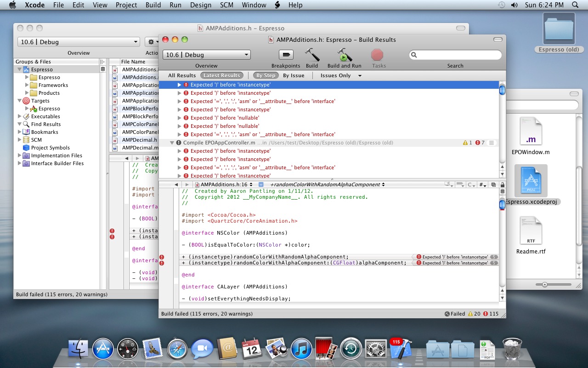Image resolution: width=588 pixels, height=368 pixels.
Task: Click the EPOWindow.m file icon
Action: pyautogui.click(x=531, y=131)
